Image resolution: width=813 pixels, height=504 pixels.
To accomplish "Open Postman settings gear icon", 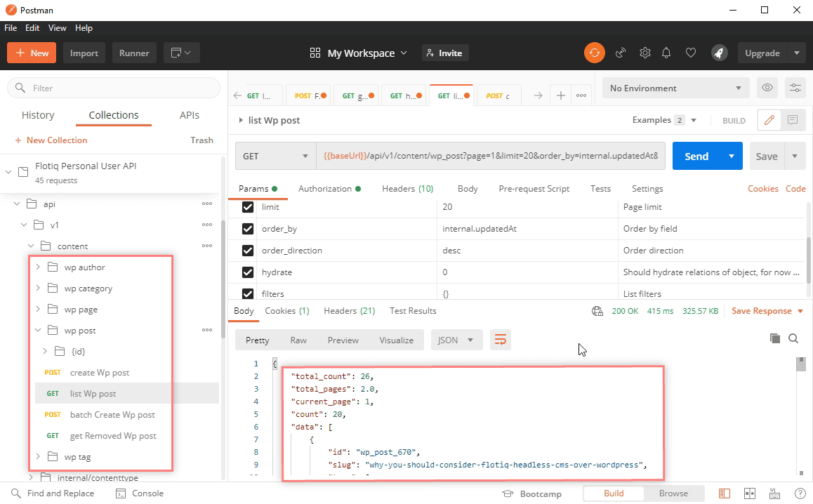I will tap(645, 53).
